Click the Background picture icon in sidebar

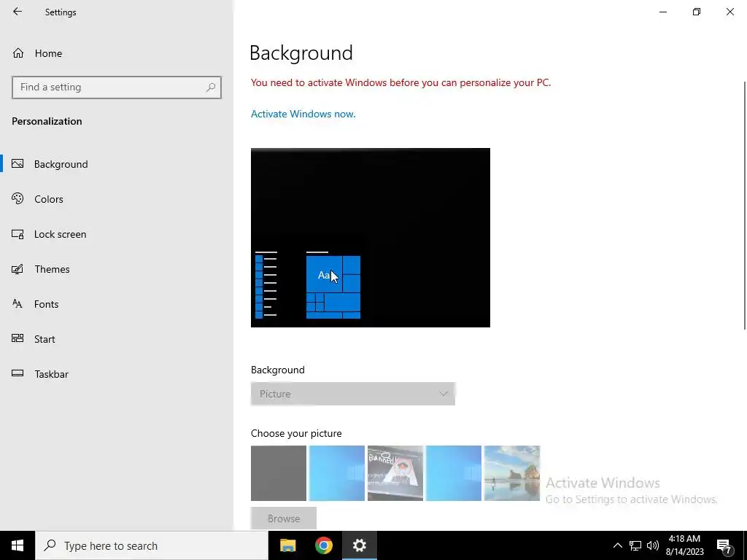[x=18, y=164]
